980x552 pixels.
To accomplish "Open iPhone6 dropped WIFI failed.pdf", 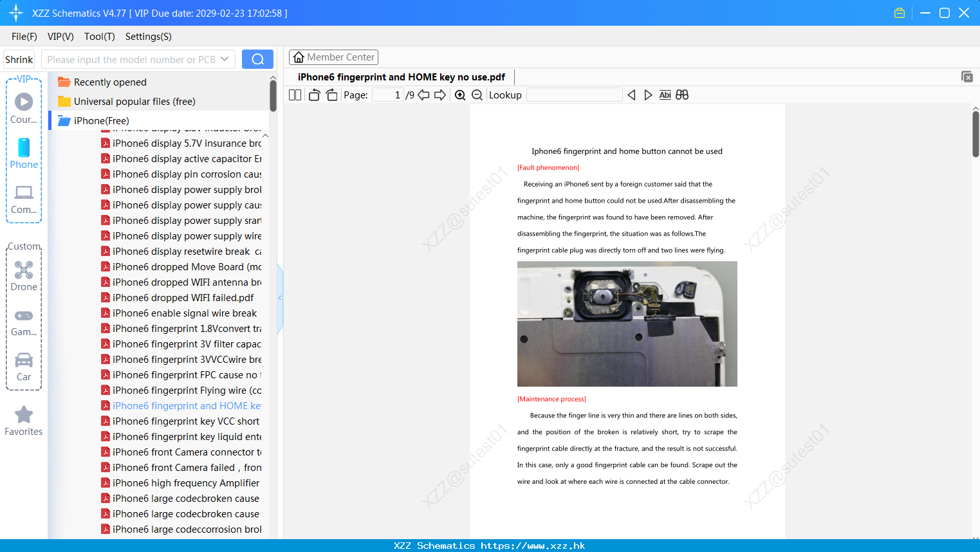I will click(x=178, y=298).
